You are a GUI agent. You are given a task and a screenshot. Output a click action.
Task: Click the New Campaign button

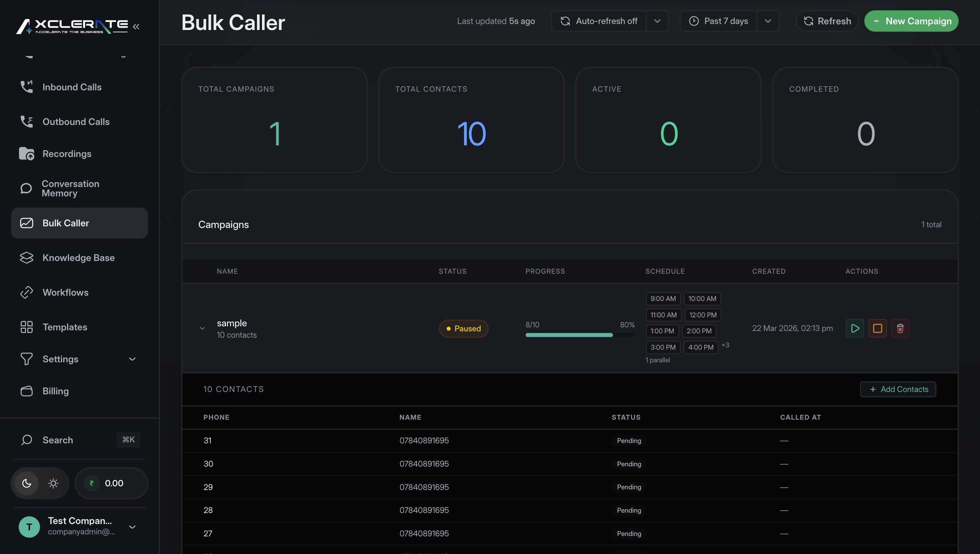(912, 21)
